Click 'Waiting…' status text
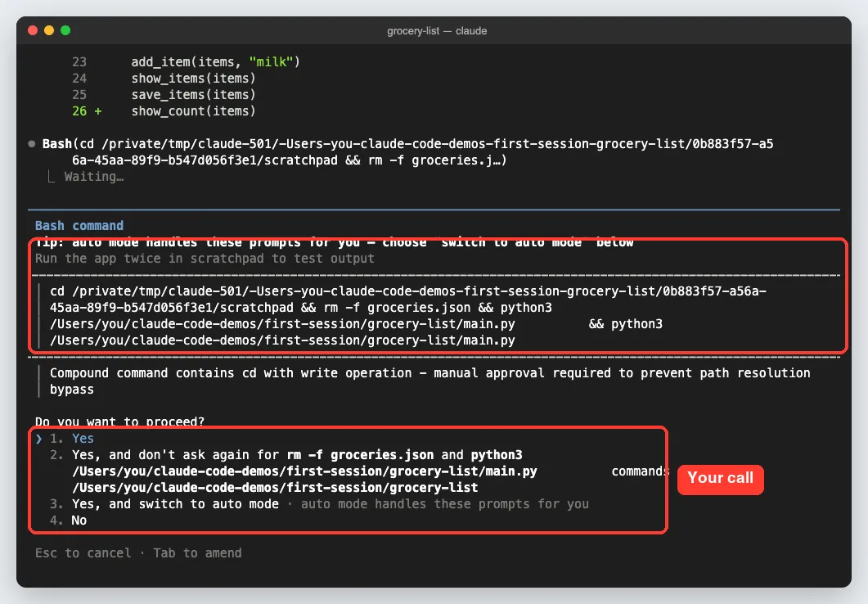868x604 pixels. pyautogui.click(x=94, y=177)
